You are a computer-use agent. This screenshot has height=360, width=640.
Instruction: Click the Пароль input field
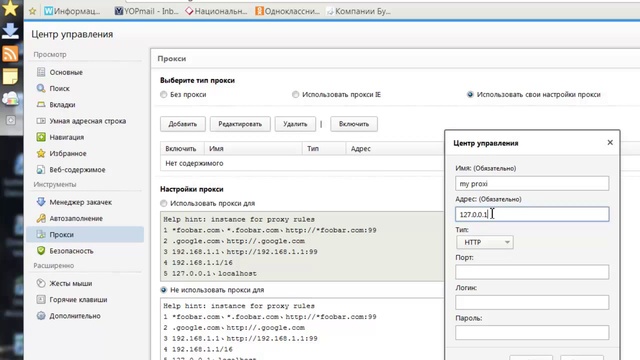point(532,333)
